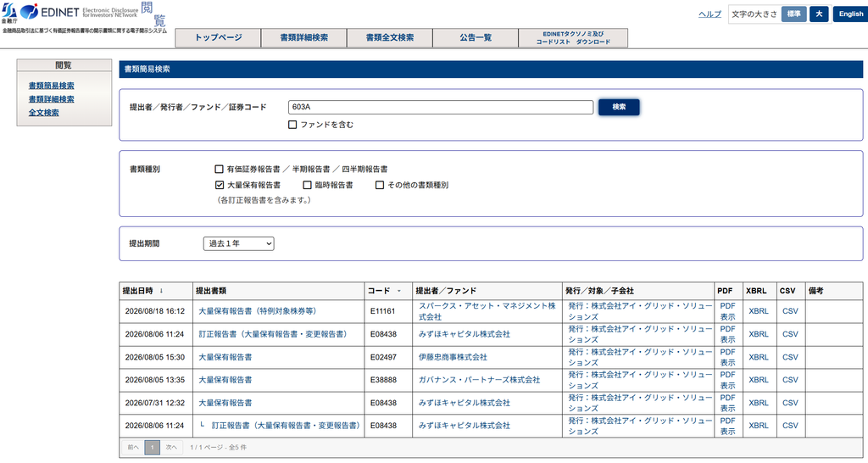
Task: Open EDINETタクソノミ及びコードリスト ダウンロード tab
Action: point(573,37)
